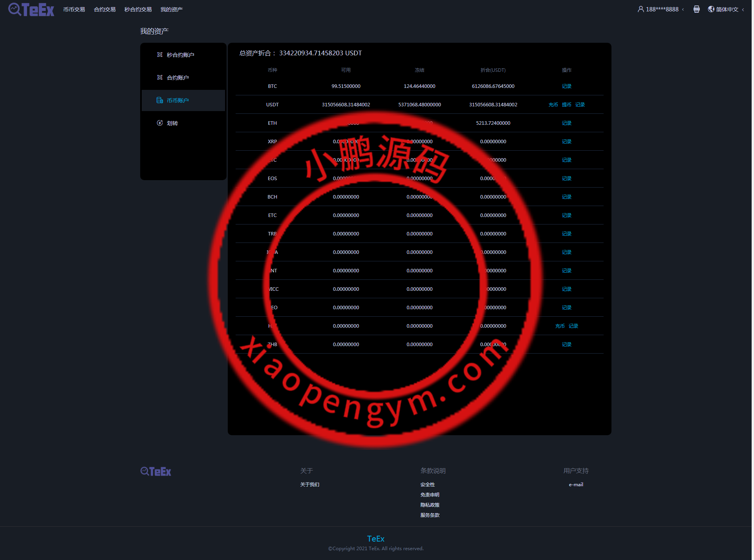This screenshot has width=754, height=560.
Task: Click the globe language icon
Action: tap(710, 9)
